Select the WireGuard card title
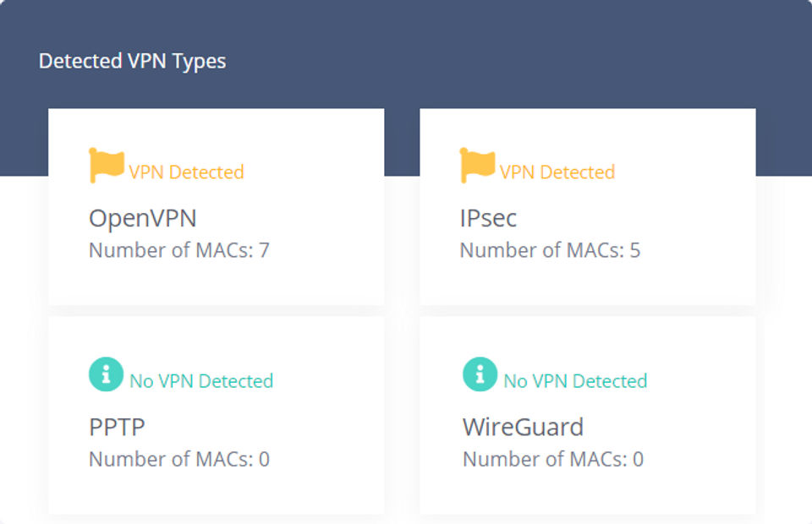 tap(523, 428)
